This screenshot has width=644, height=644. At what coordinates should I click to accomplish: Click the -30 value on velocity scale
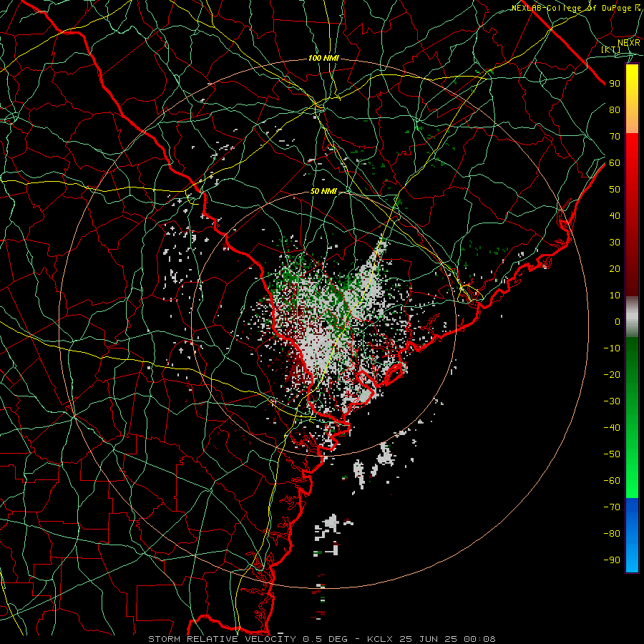pos(612,401)
